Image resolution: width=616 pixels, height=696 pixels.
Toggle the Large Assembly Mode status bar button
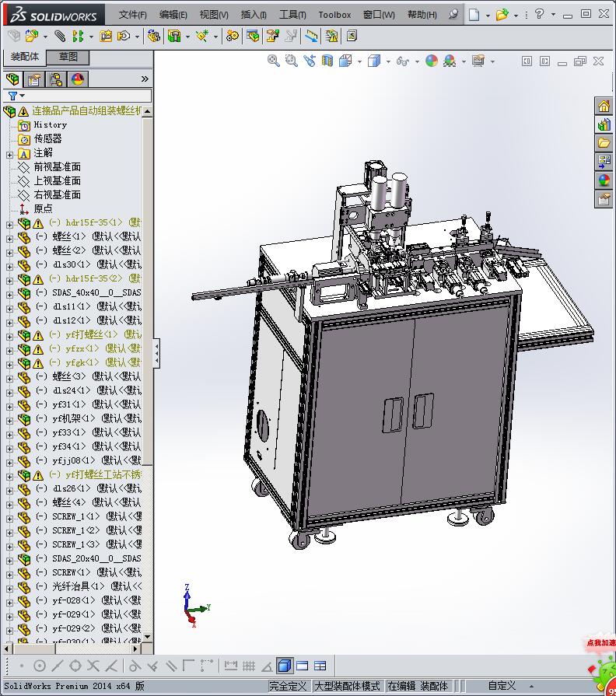point(347,686)
